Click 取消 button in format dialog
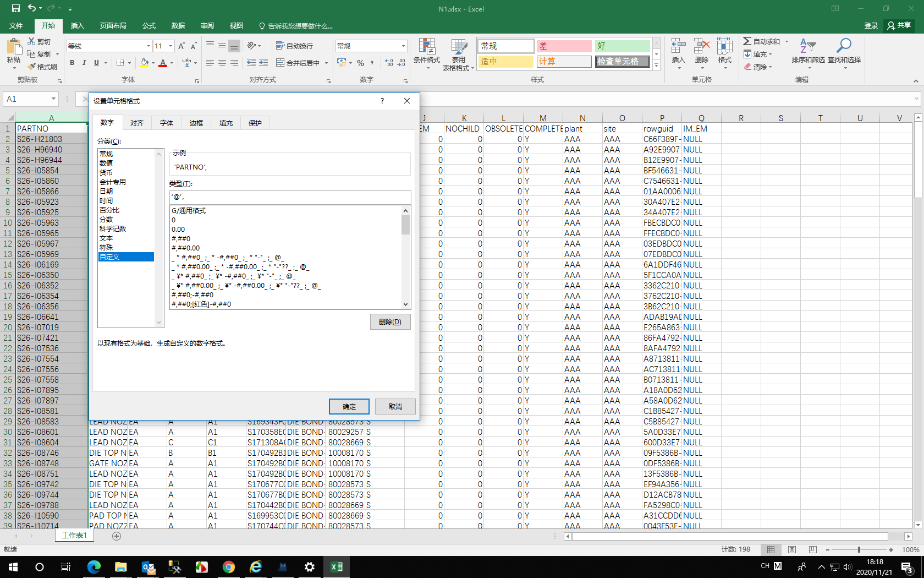This screenshot has height=578, width=924. pyautogui.click(x=395, y=406)
